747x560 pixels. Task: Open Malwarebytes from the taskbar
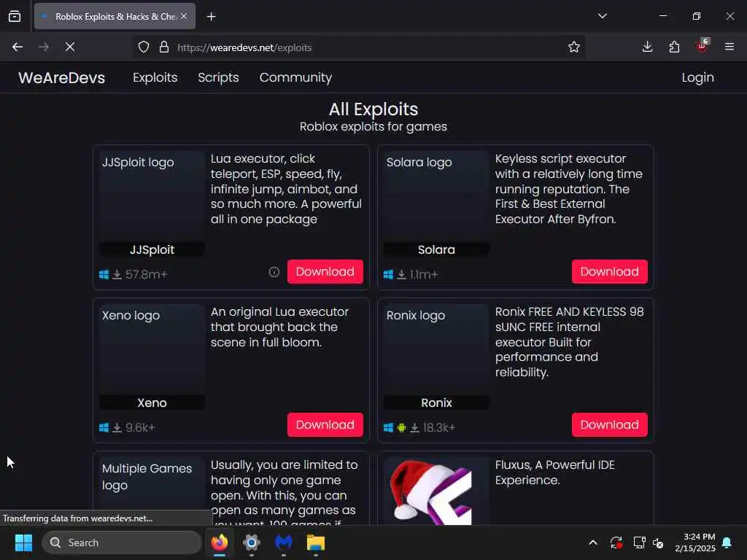click(284, 542)
